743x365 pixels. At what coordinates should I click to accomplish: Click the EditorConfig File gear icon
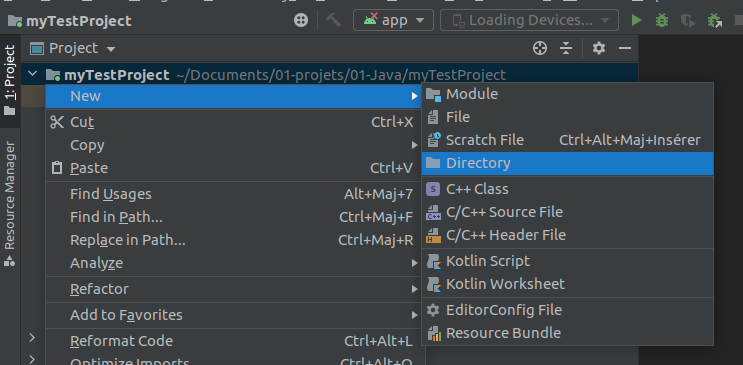433,310
